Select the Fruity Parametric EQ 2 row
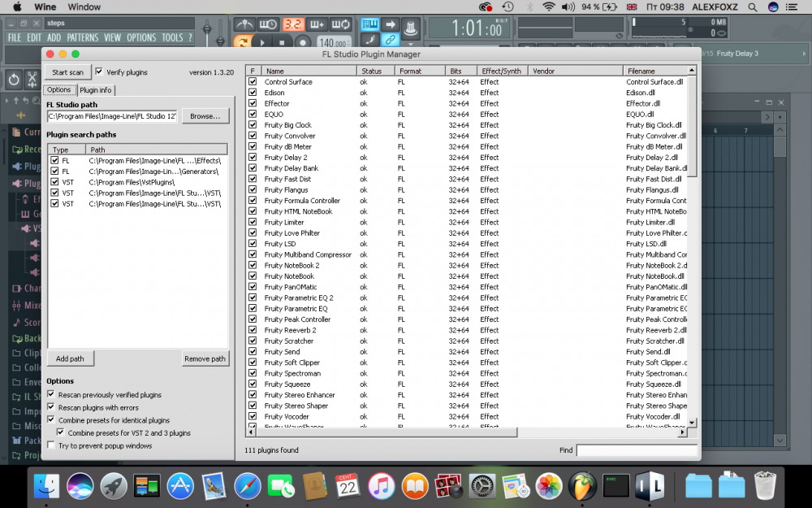812x508 pixels. pos(467,298)
